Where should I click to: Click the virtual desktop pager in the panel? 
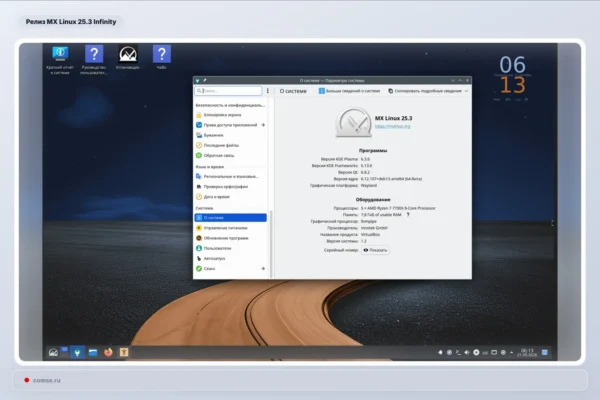(64, 352)
